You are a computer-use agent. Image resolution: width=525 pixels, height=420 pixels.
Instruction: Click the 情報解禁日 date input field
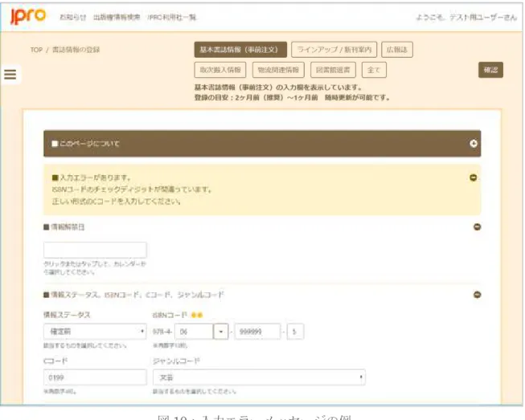[x=95, y=250]
